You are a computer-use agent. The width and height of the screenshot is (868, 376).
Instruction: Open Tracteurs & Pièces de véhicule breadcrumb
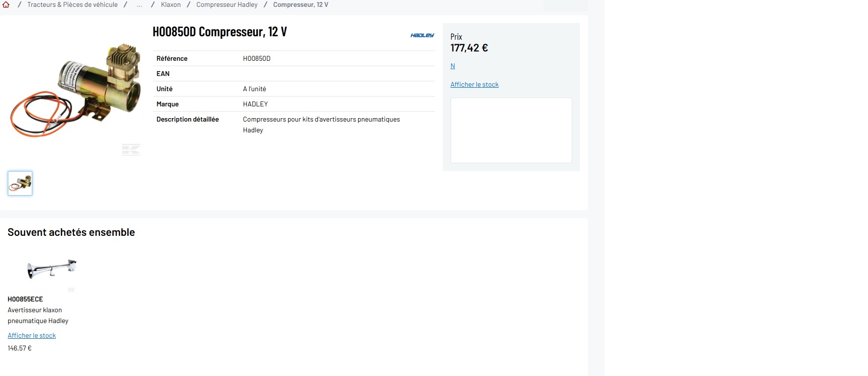(72, 4)
